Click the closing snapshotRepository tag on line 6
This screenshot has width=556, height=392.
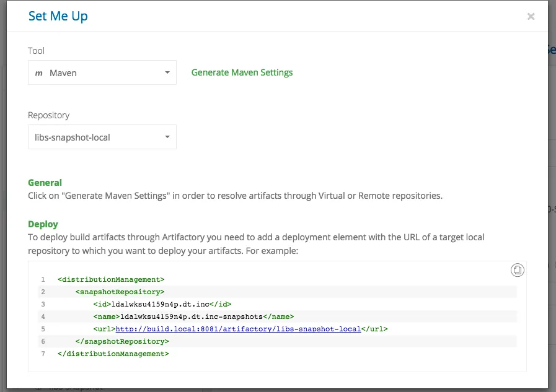[x=122, y=341]
